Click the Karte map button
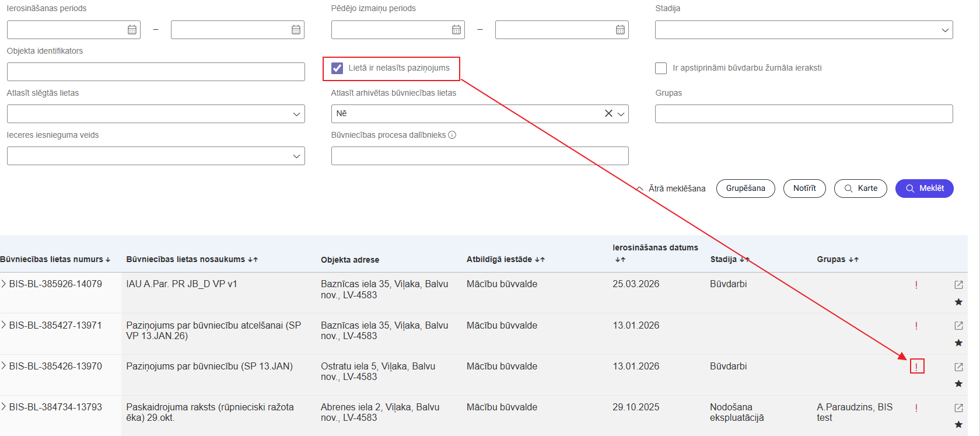 860,189
